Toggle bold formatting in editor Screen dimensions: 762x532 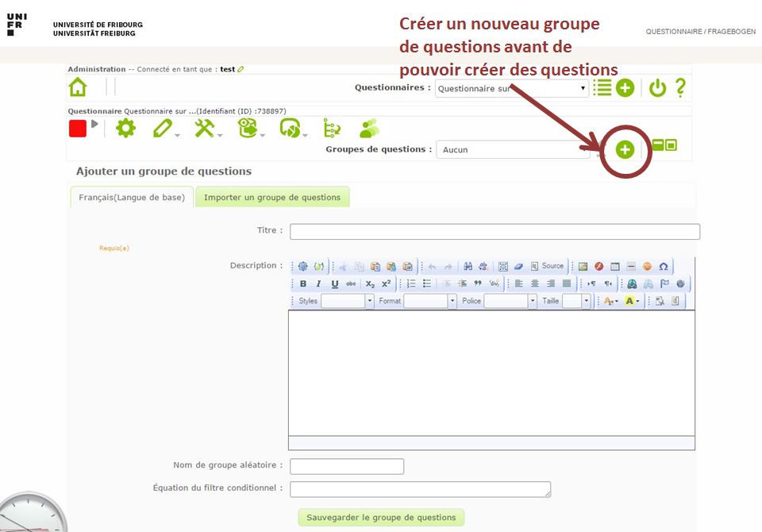(303, 283)
